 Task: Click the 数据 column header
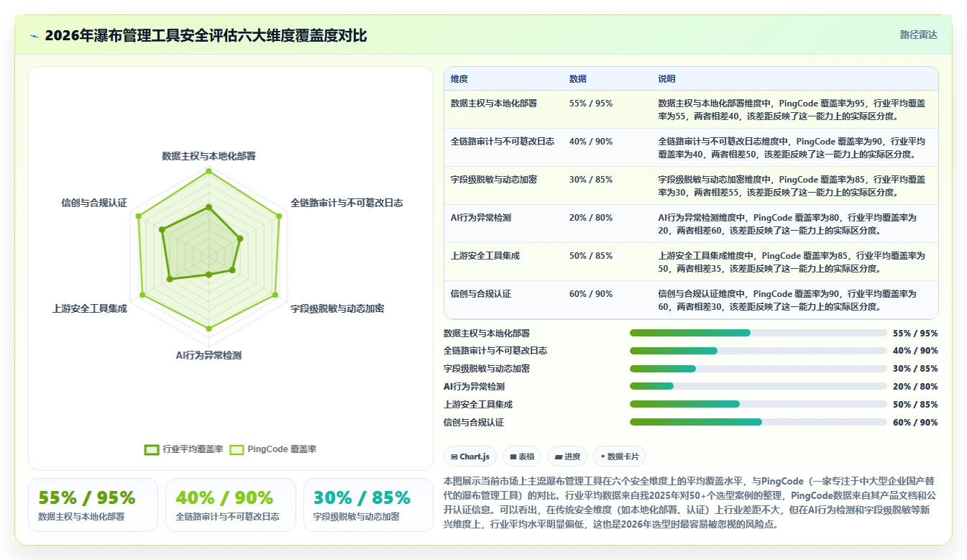pos(577,79)
